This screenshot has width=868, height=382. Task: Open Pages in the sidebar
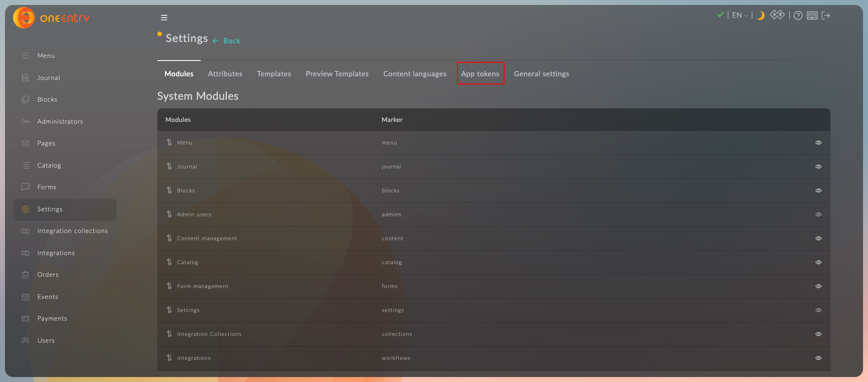pyautogui.click(x=65, y=143)
